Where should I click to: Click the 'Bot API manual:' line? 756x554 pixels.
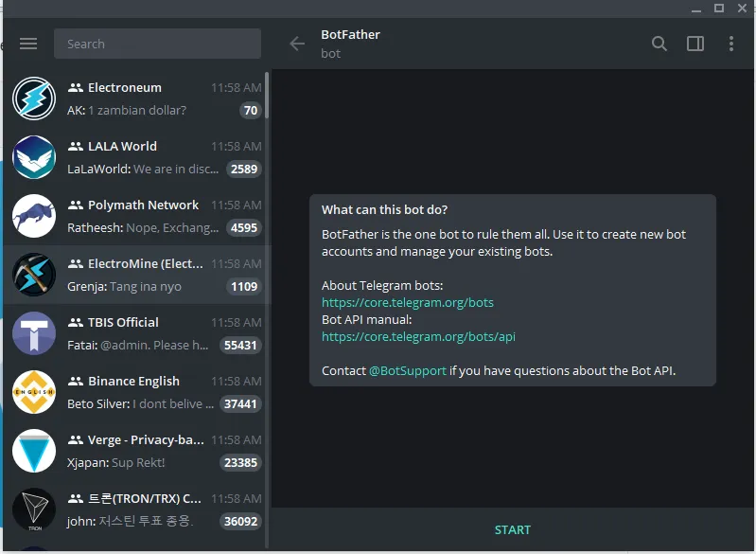367,319
